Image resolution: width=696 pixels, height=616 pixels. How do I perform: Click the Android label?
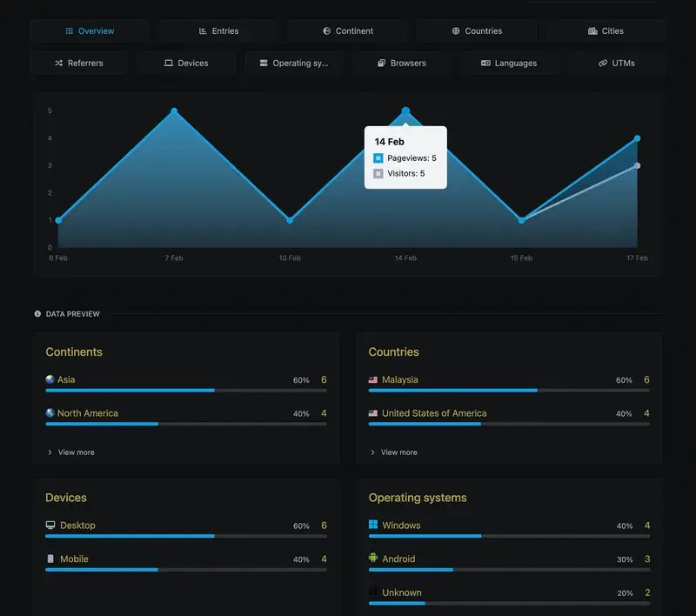click(x=398, y=559)
